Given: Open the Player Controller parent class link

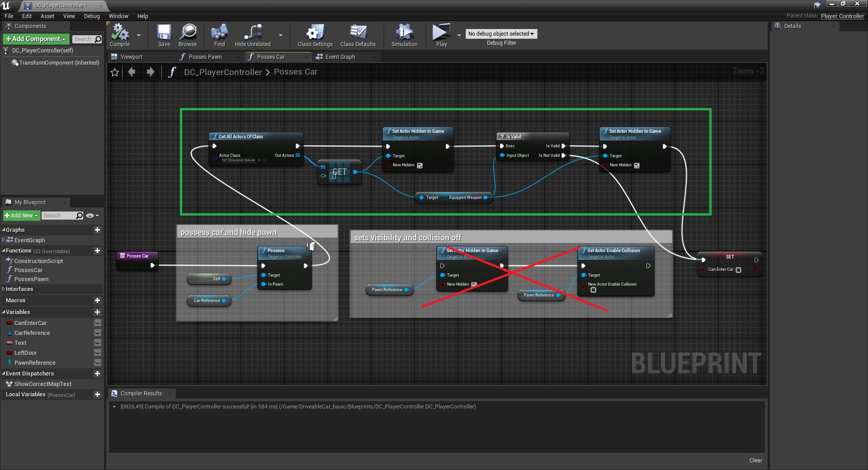Looking at the screenshot, I should coord(842,16).
